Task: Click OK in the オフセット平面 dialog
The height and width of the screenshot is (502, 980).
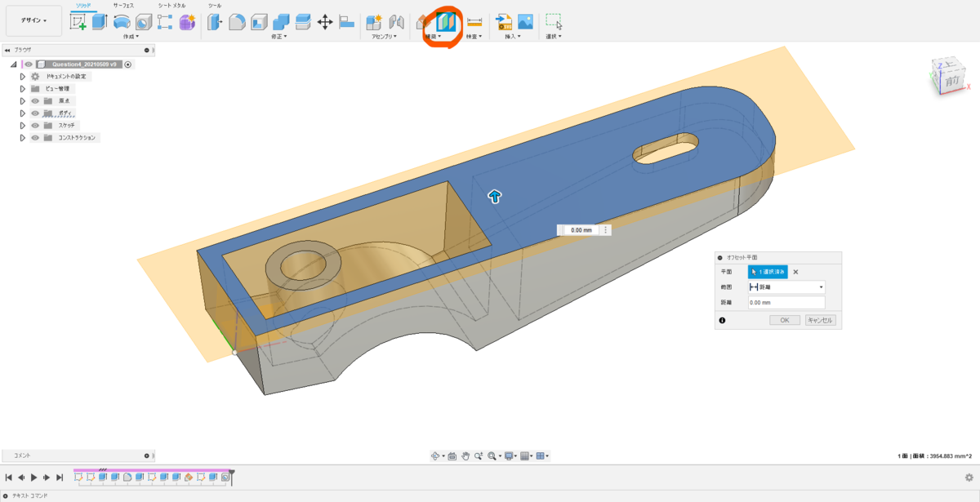Action: click(784, 320)
